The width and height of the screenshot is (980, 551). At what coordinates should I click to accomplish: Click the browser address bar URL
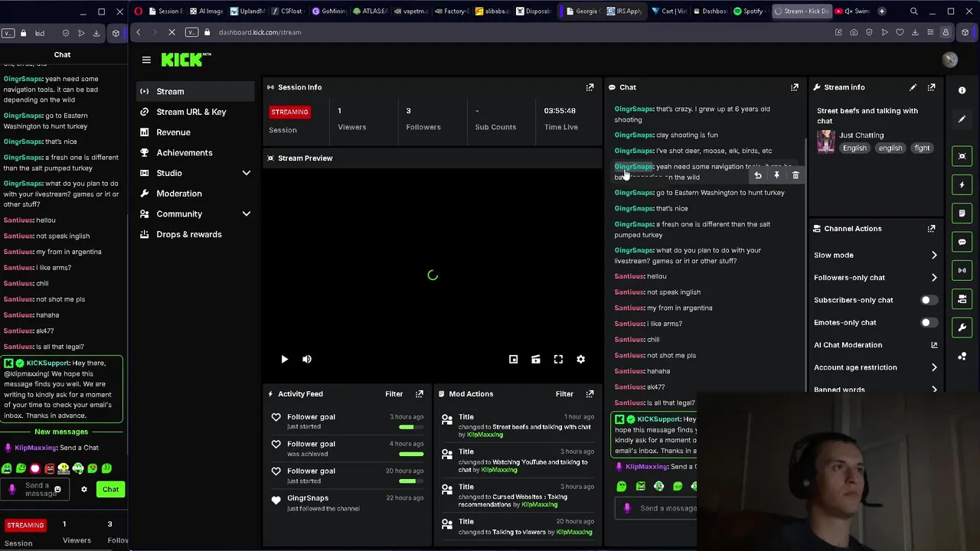point(260,32)
